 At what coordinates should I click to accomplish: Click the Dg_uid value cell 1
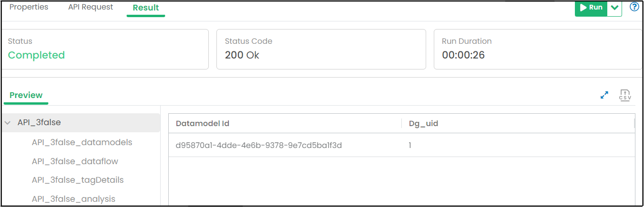[410, 145]
